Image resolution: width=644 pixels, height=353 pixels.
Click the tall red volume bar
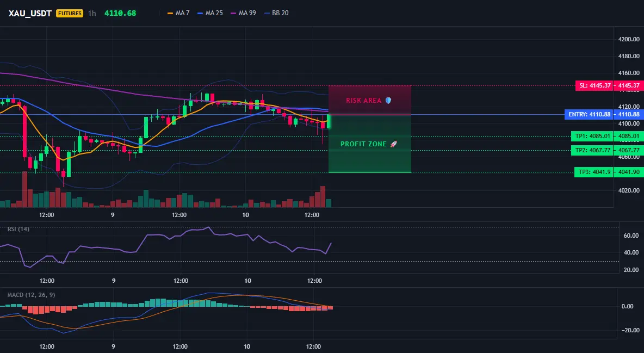[24, 189]
